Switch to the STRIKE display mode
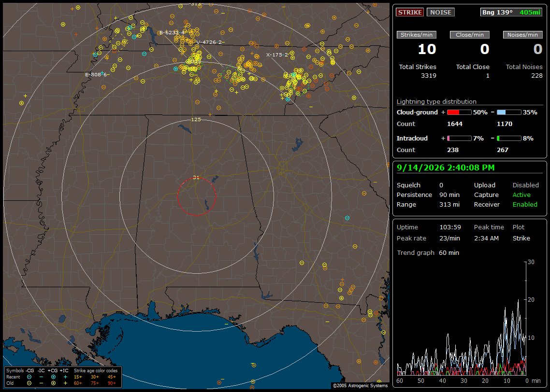The width and height of the screenshot is (550, 392). click(x=410, y=12)
